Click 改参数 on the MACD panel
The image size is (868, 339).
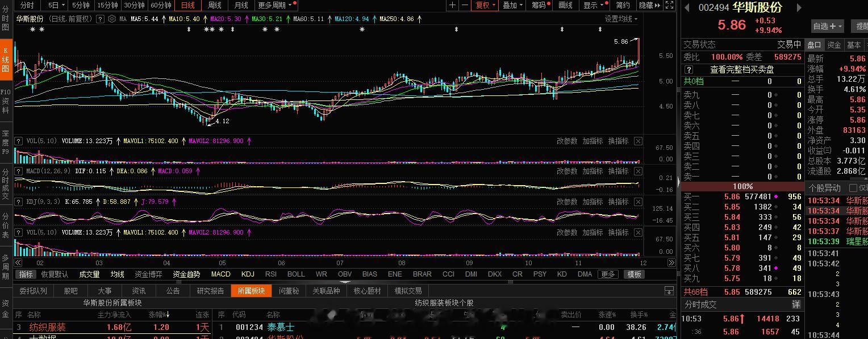point(567,171)
